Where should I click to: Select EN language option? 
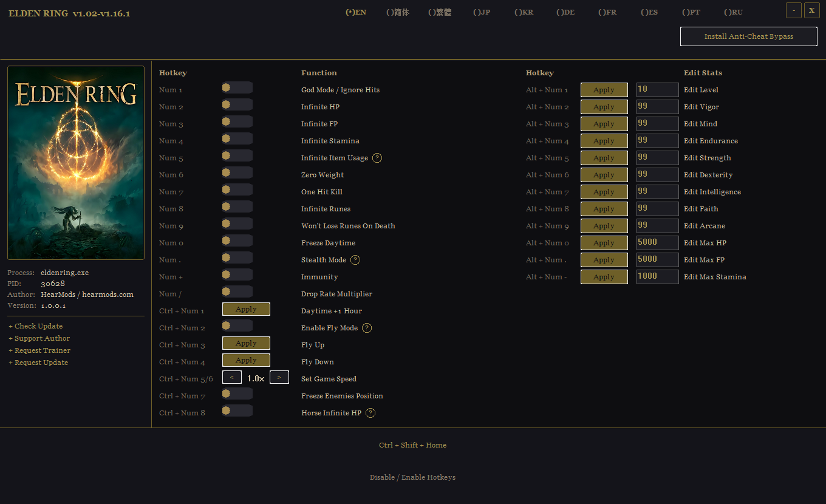(x=356, y=12)
